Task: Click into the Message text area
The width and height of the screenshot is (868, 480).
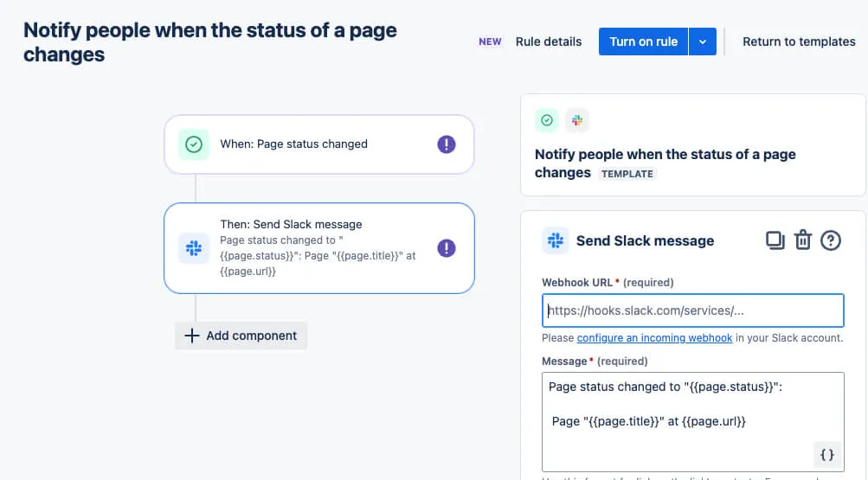Action: tap(693, 422)
